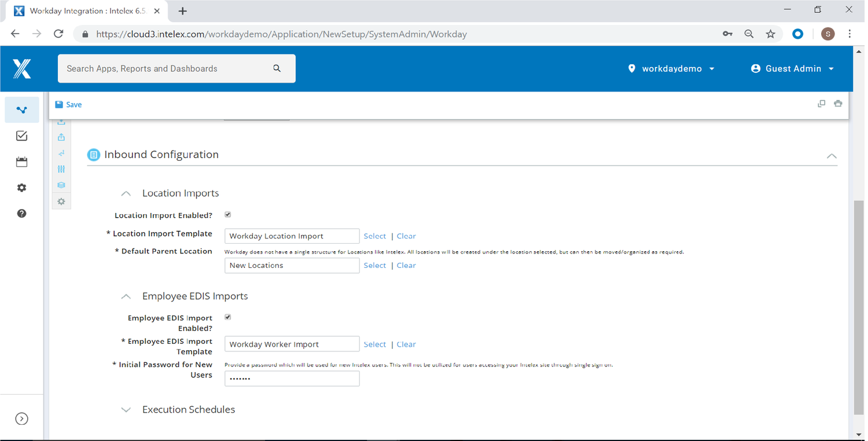Screen dimensions: 868x441
Task: Click the pop-out window icon near top right
Action: click(x=821, y=104)
